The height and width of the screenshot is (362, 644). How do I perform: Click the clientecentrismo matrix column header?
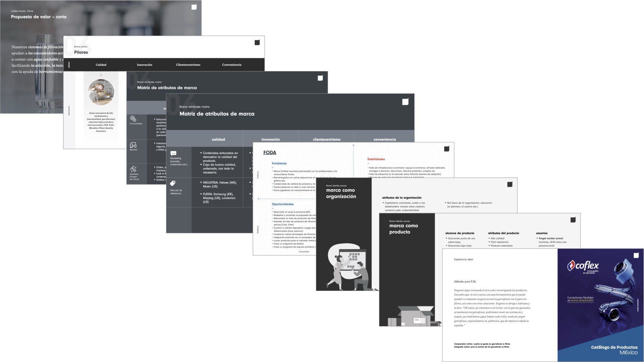pos(326,139)
